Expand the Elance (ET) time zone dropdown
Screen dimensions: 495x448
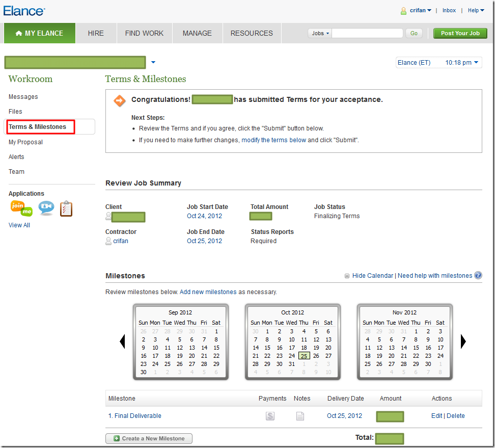[438, 63]
